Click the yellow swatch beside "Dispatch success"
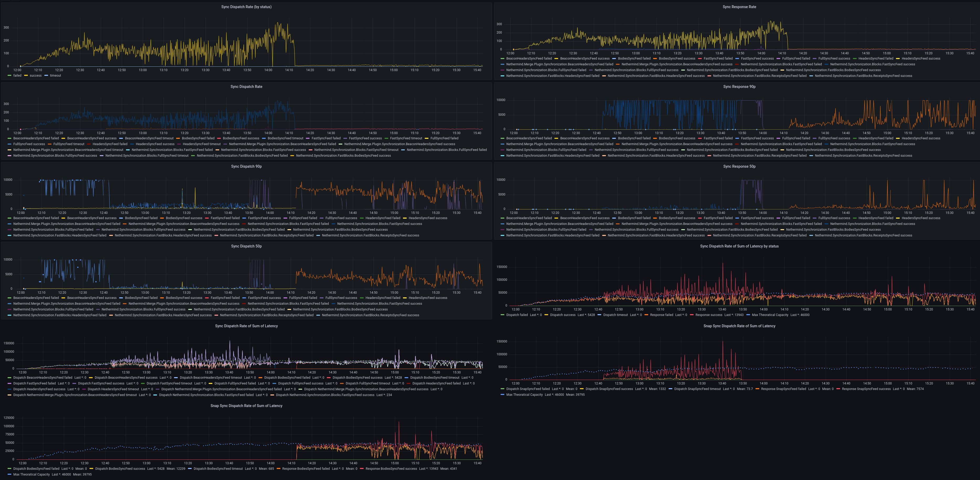The width and height of the screenshot is (980, 480). click(x=547, y=315)
